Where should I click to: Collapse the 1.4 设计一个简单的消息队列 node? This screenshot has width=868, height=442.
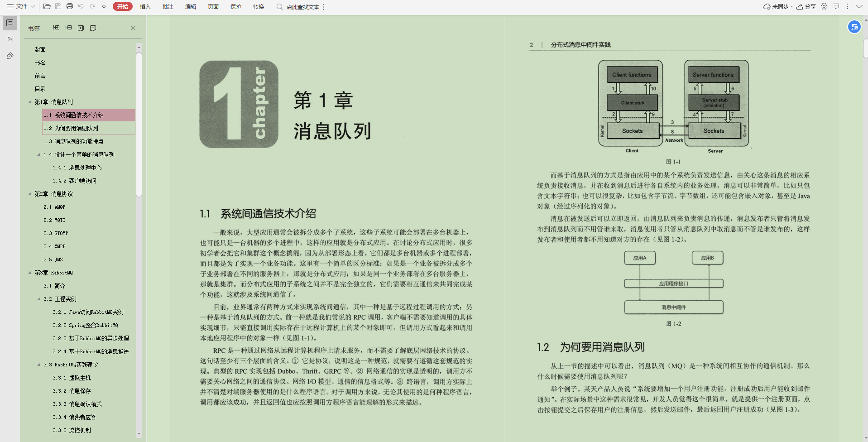click(x=39, y=154)
